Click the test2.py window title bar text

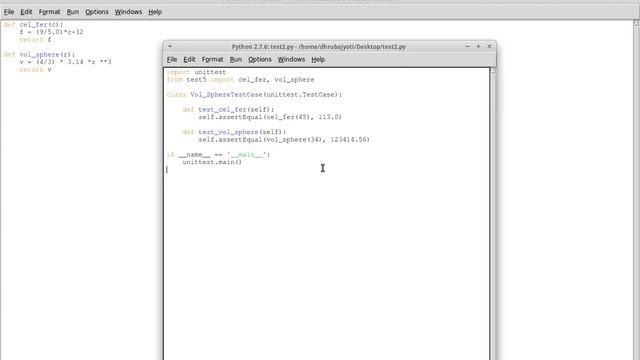[318, 47]
